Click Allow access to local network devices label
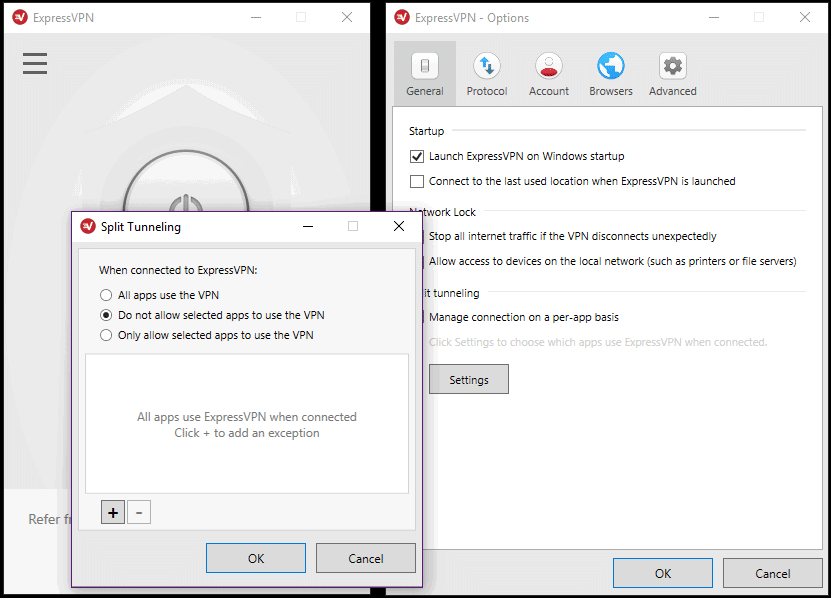831x598 pixels. coord(613,261)
